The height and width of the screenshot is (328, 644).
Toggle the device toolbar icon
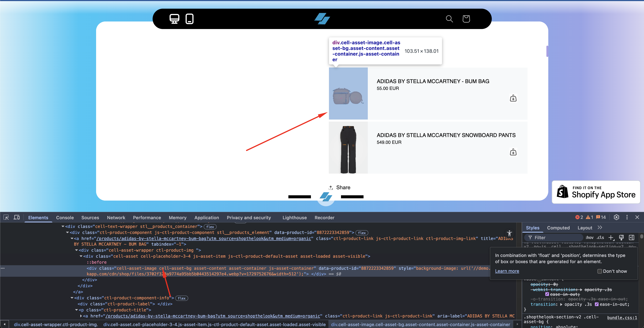[17, 217]
